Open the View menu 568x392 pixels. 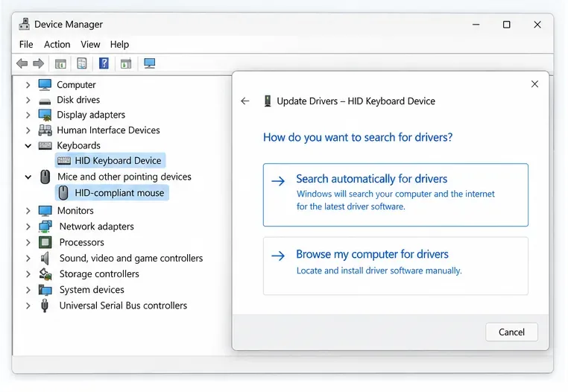tap(90, 44)
